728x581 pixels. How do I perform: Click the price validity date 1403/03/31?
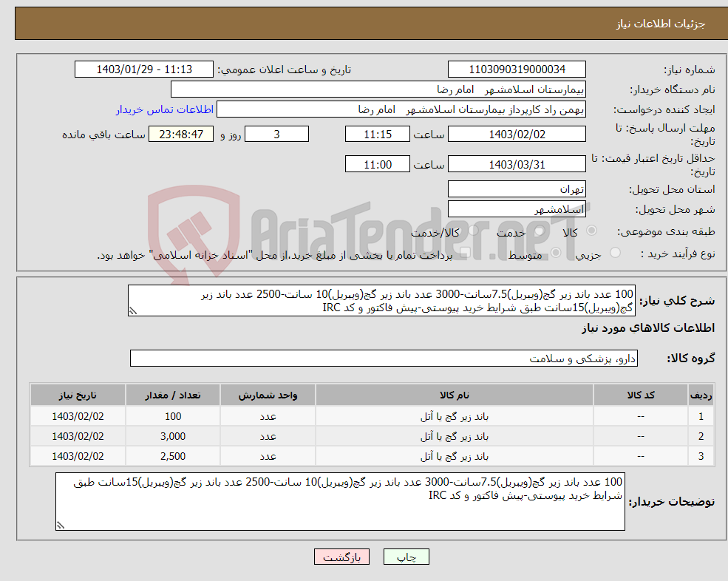517,164
